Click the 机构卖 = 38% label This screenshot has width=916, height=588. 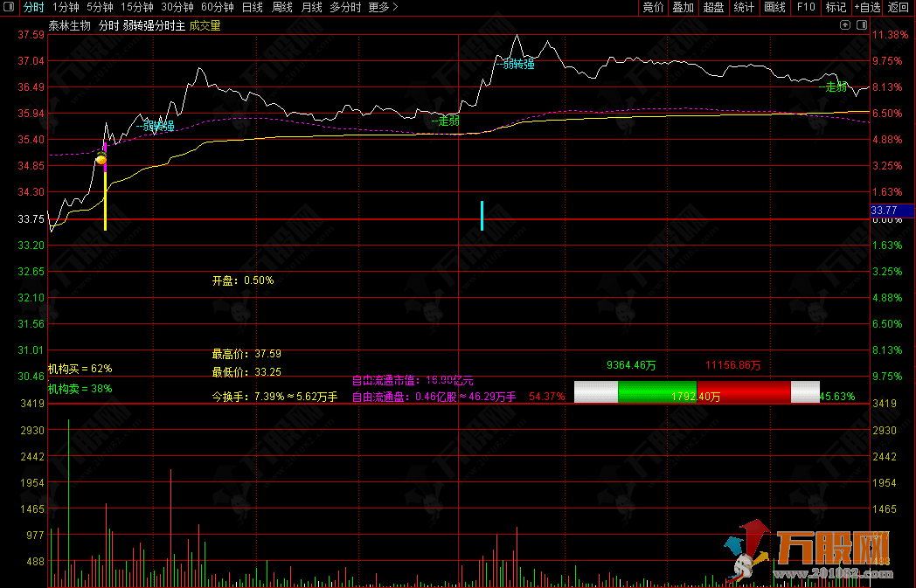(80, 388)
